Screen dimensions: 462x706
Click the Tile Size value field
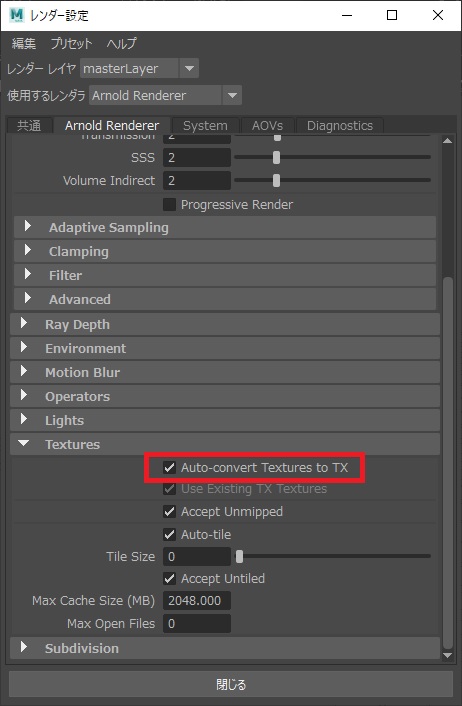[x=197, y=557]
